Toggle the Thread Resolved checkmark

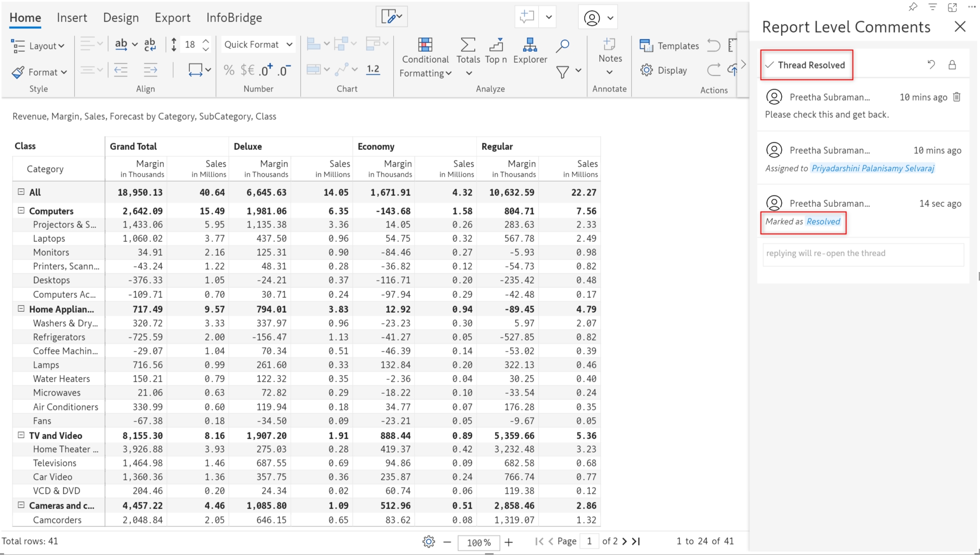[x=770, y=65]
